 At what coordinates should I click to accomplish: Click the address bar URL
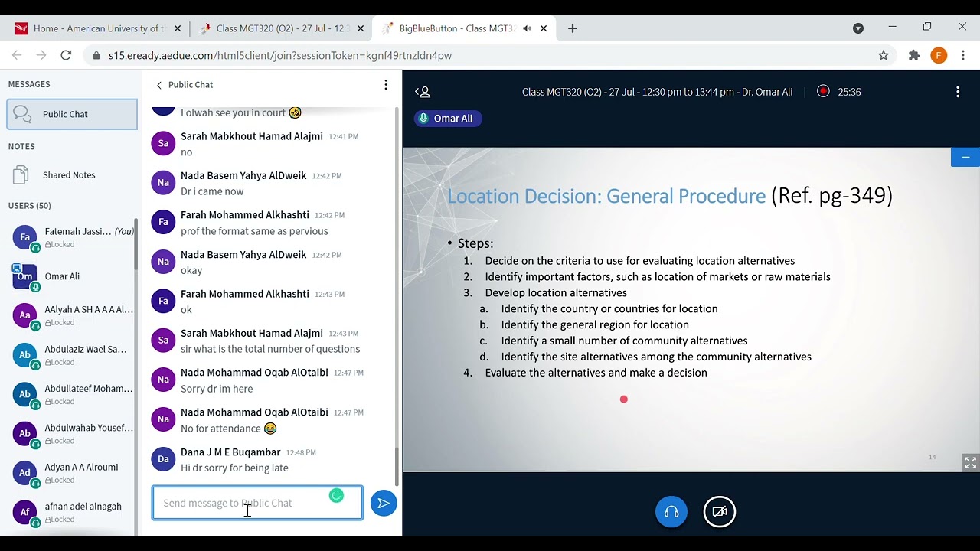(280, 56)
